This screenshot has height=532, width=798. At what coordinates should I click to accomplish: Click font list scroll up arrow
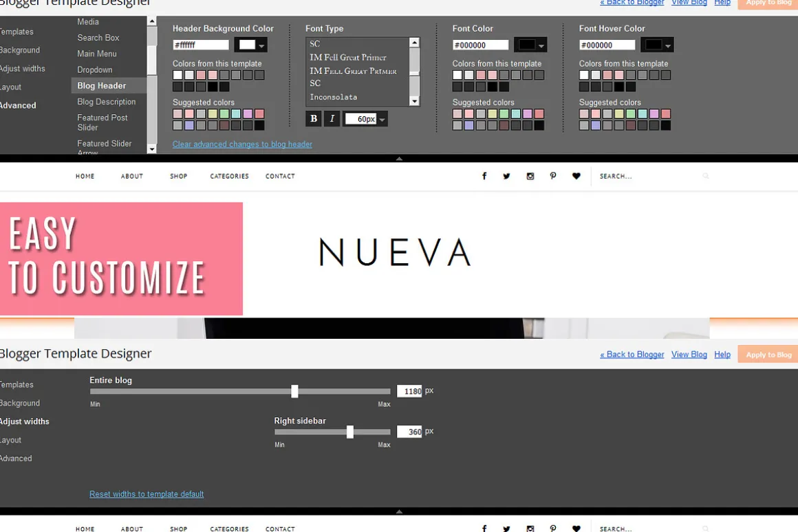[x=414, y=42]
